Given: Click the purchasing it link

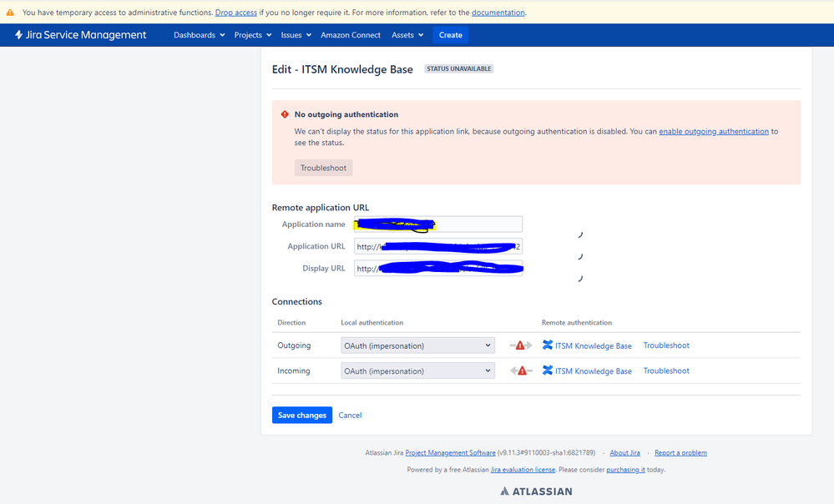Looking at the screenshot, I should (x=625, y=470).
